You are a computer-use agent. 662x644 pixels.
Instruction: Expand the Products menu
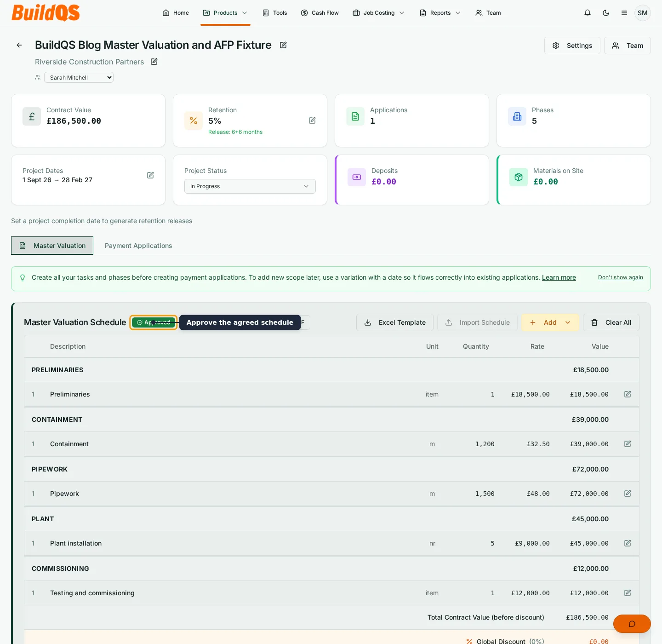point(225,13)
